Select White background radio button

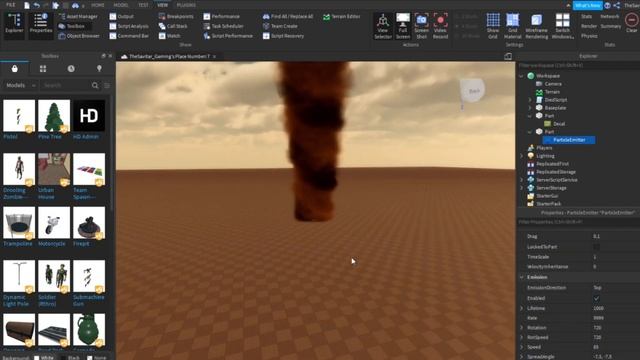pos(36,358)
